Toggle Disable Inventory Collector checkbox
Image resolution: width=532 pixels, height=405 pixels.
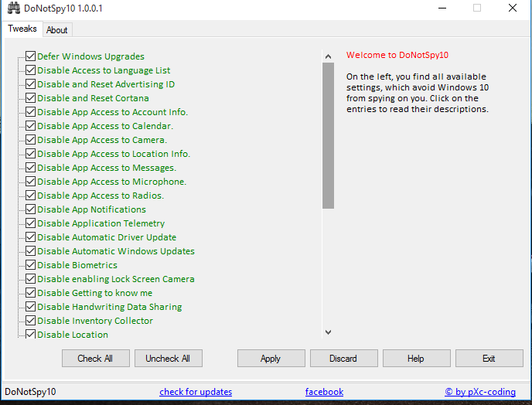30,320
